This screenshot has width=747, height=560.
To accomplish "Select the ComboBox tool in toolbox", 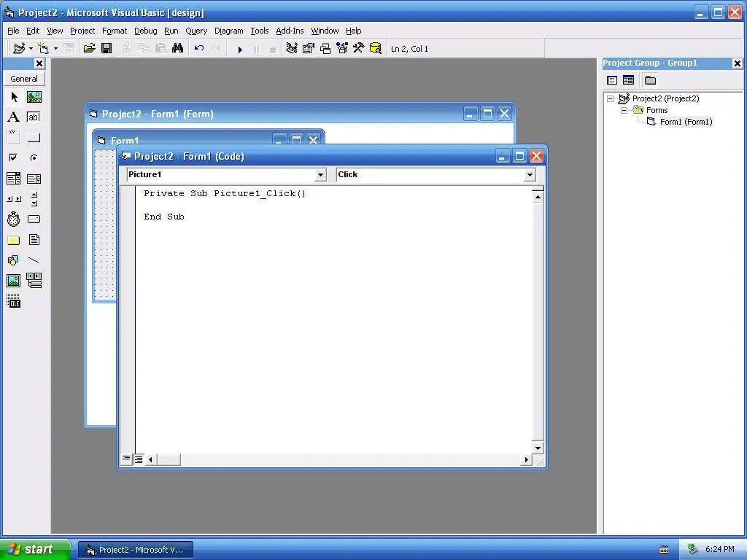I will [14, 179].
